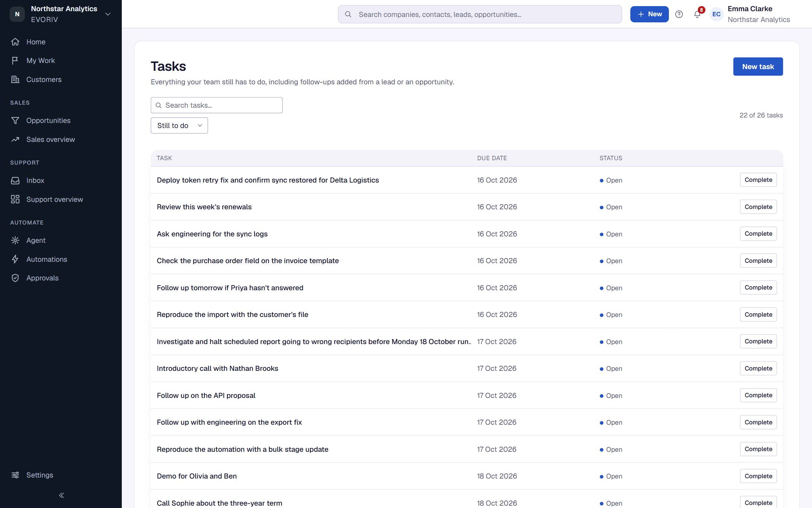812x508 pixels.
Task: Open Follow up tomorrow if Priya task
Action: (x=230, y=288)
